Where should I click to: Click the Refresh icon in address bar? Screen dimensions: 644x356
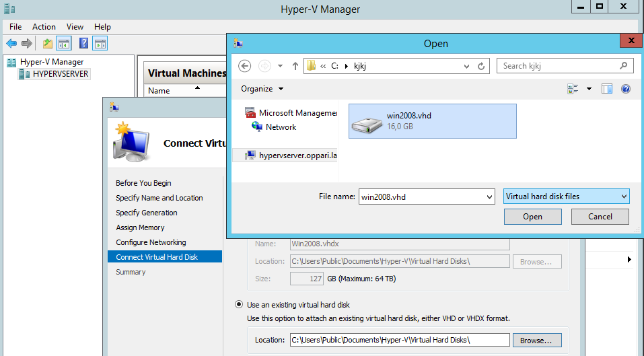coord(481,66)
